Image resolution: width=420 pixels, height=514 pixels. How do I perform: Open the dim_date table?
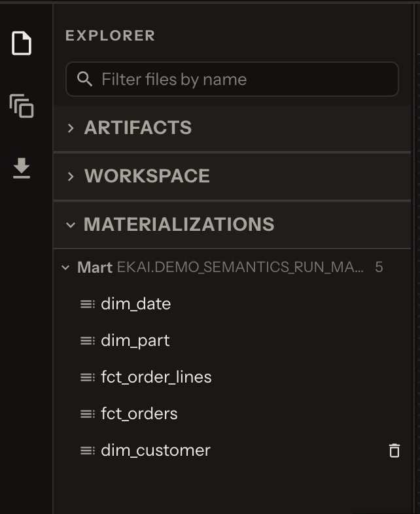135,304
